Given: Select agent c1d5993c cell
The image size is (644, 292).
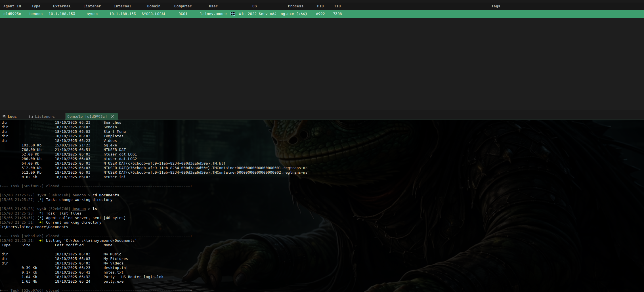Looking at the screenshot, I should [x=12, y=14].
